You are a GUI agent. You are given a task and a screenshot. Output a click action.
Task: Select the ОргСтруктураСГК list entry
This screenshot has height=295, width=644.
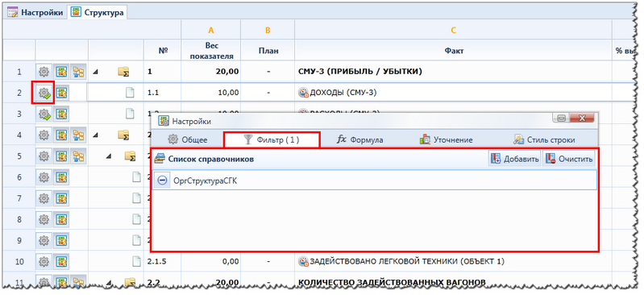[375, 181]
